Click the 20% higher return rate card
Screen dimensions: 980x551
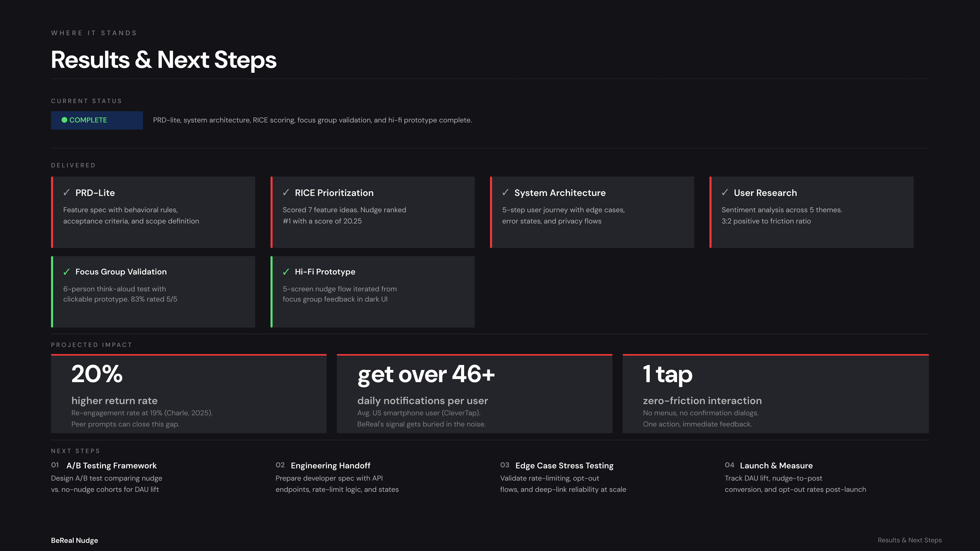pos(189,394)
